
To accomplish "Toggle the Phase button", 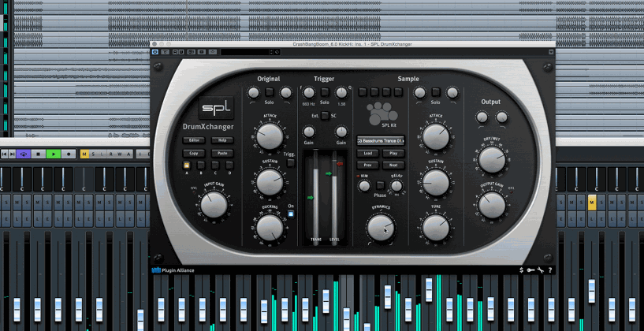I will [380, 185].
